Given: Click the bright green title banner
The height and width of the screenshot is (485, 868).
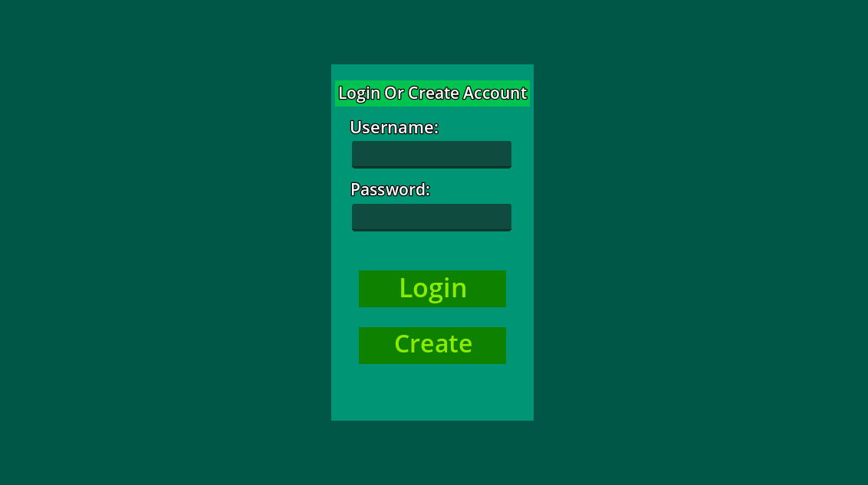Looking at the screenshot, I should pyautogui.click(x=432, y=93).
